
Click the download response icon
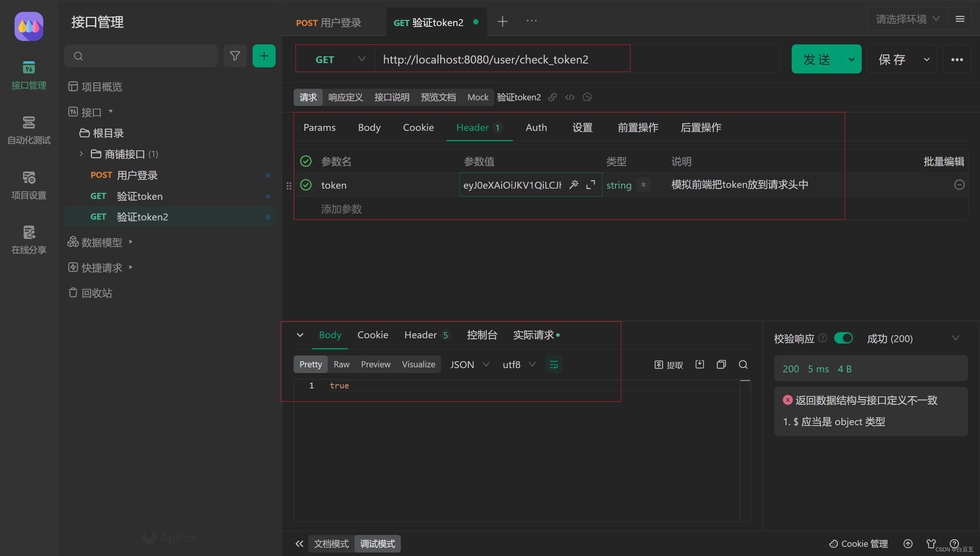click(700, 364)
